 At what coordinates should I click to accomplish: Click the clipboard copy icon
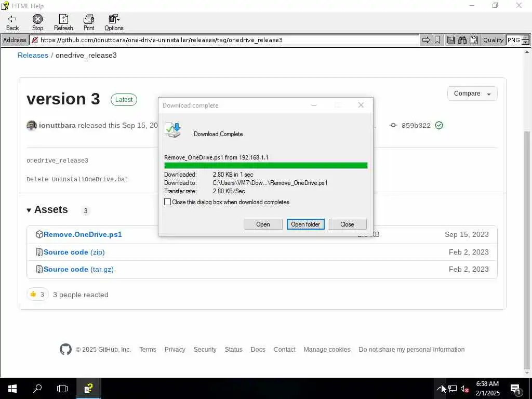474,40
